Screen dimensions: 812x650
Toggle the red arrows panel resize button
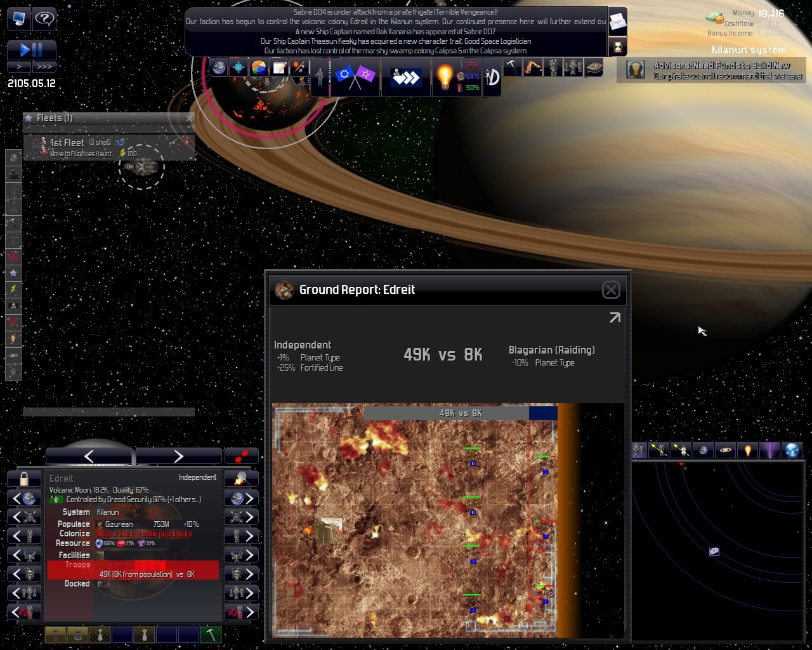(241, 456)
